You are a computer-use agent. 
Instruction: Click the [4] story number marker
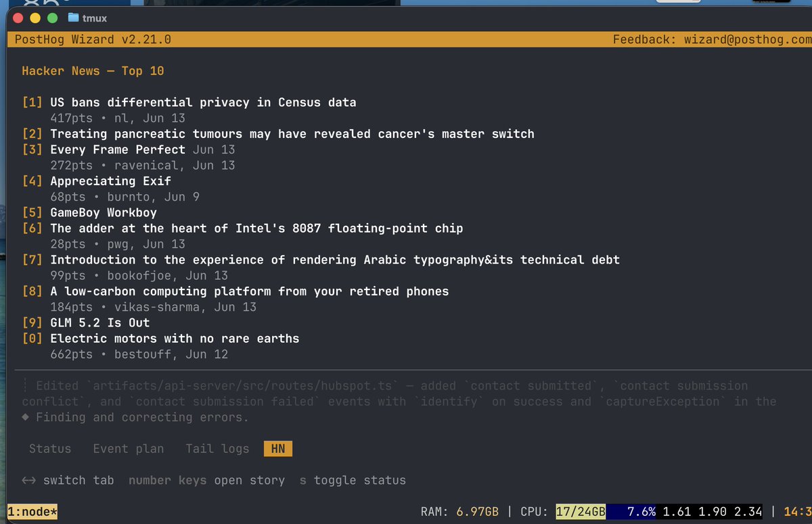(32, 181)
